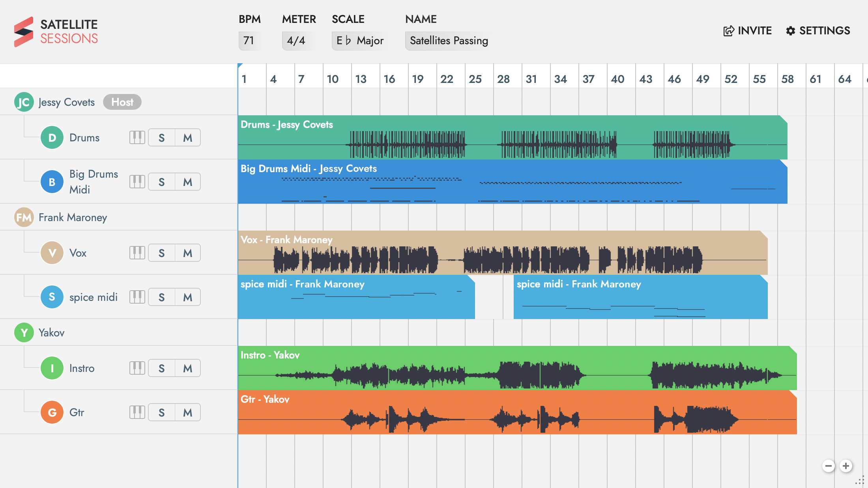Click bar 28 marker on the timeline ruler
The image size is (868, 488).
[x=503, y=79]
